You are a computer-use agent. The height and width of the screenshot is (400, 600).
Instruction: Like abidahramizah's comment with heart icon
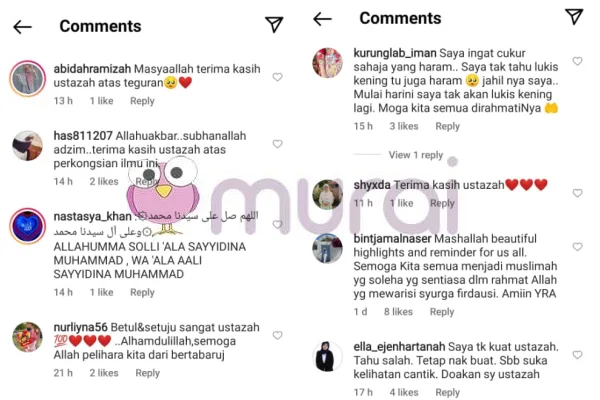tap(277, 77)
